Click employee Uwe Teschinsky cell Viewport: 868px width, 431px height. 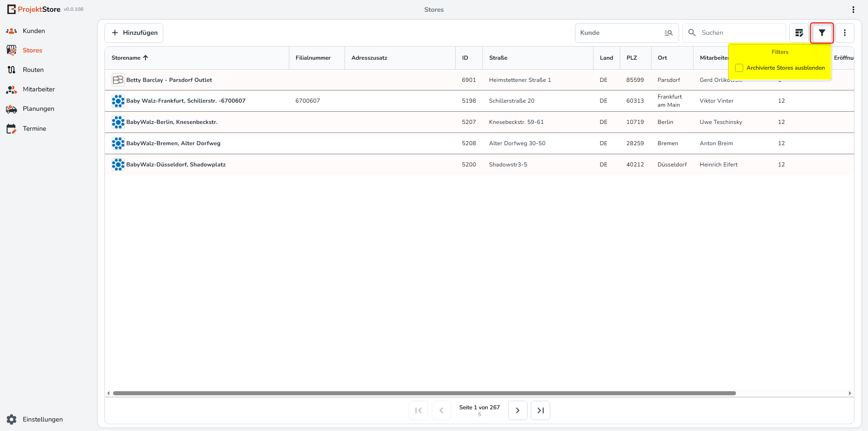pos(721,122)
